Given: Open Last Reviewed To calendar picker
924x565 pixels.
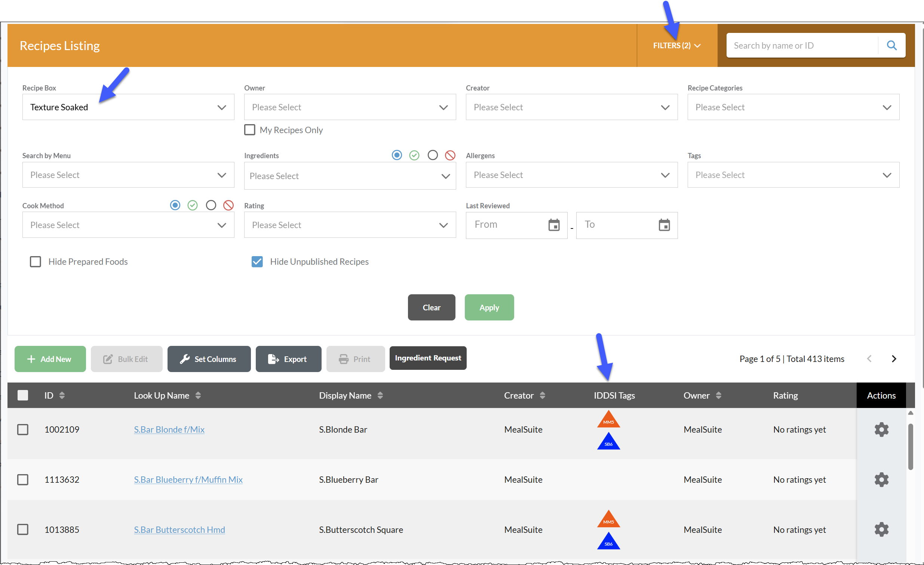Looking at the screenshot, I should click(664, 225).
